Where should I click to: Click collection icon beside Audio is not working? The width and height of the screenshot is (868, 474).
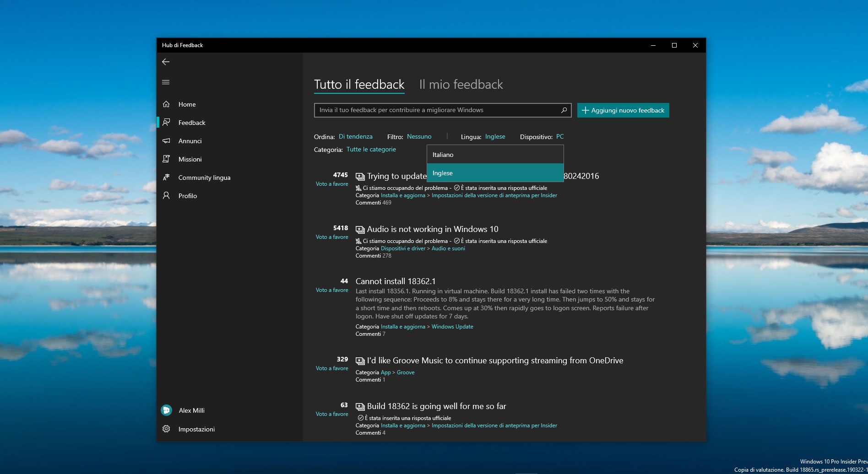coord(360,230)
